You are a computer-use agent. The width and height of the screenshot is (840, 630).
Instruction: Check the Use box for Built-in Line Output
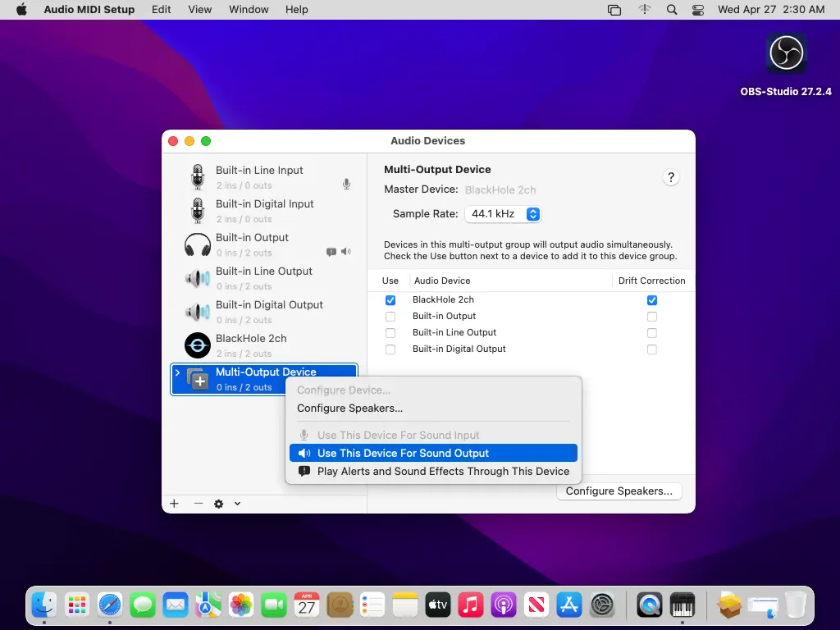click(x=390, y=332)
